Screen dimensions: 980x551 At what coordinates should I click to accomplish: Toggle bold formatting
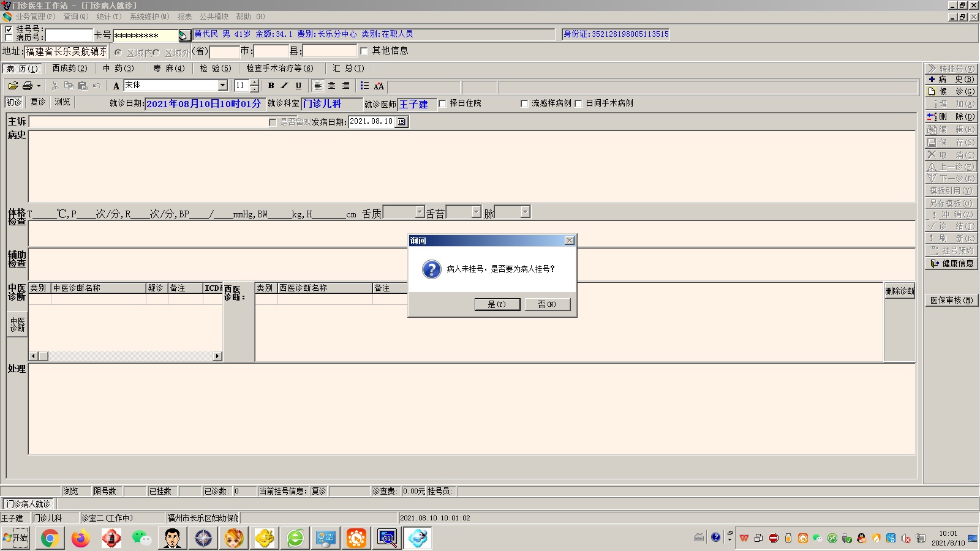click(x=271, y=86)
